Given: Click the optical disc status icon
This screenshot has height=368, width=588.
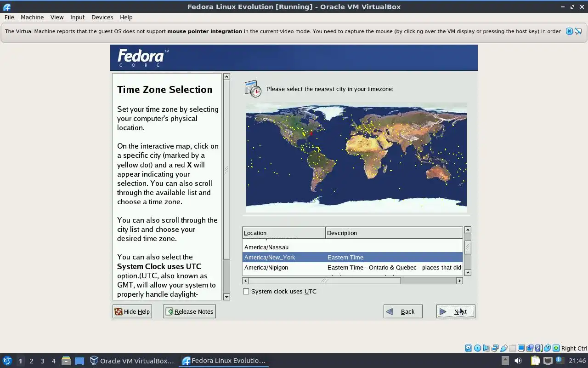Looking at the screenshot, I should pos(477,348).
